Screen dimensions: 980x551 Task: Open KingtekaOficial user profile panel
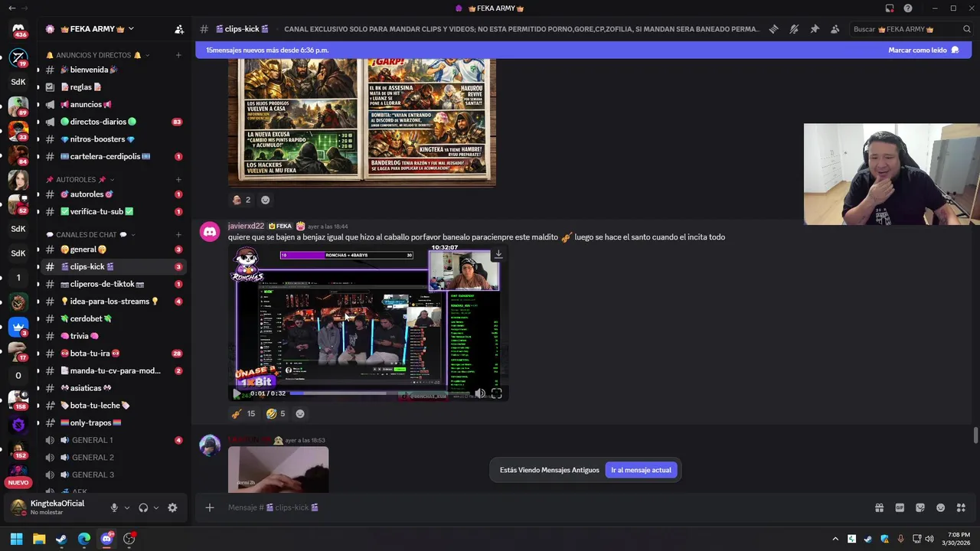click(x=57, y=507)
